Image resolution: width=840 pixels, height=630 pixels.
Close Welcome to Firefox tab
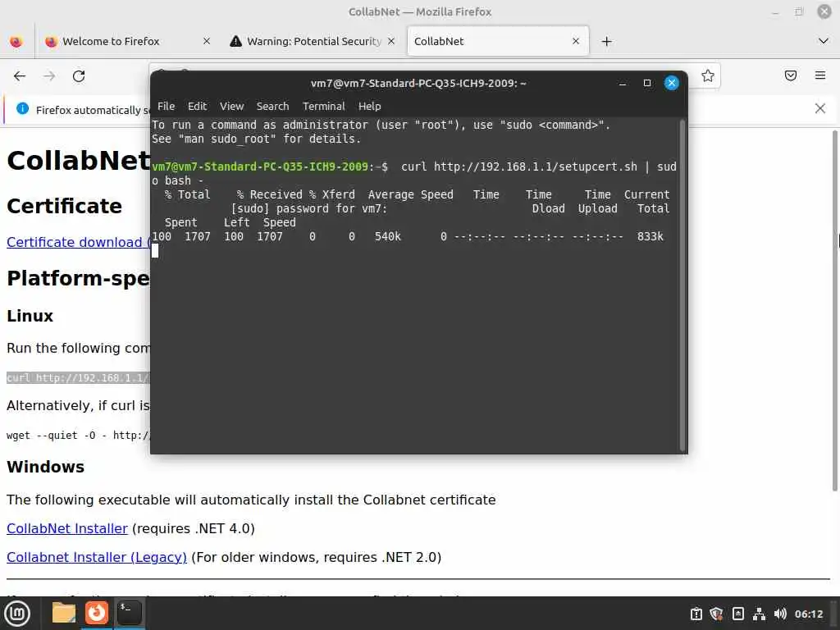(x=207, y=41)
